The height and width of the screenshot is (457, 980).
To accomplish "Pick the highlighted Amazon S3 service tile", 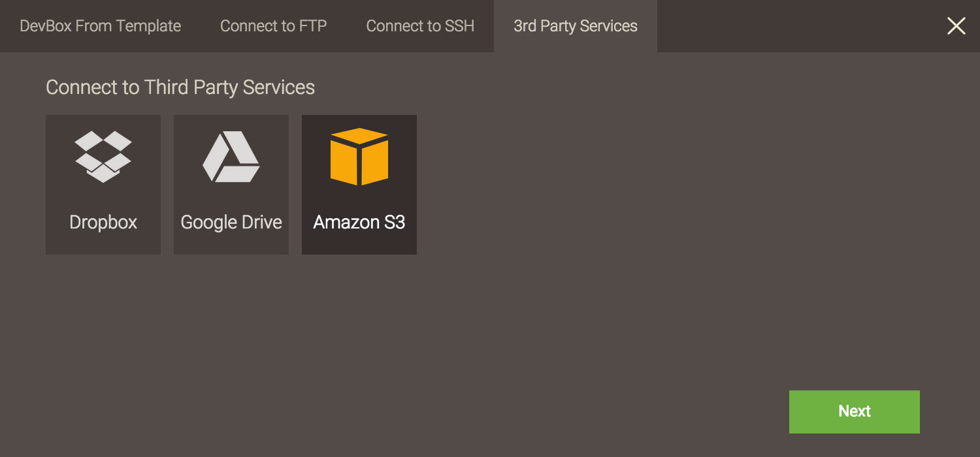I will tap(359, 185).
